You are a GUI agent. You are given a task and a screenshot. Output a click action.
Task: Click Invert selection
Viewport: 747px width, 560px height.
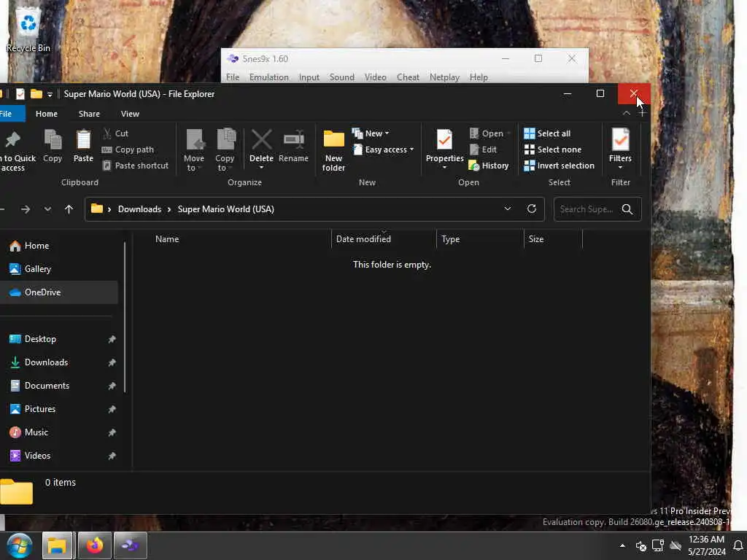click(560, 166)
